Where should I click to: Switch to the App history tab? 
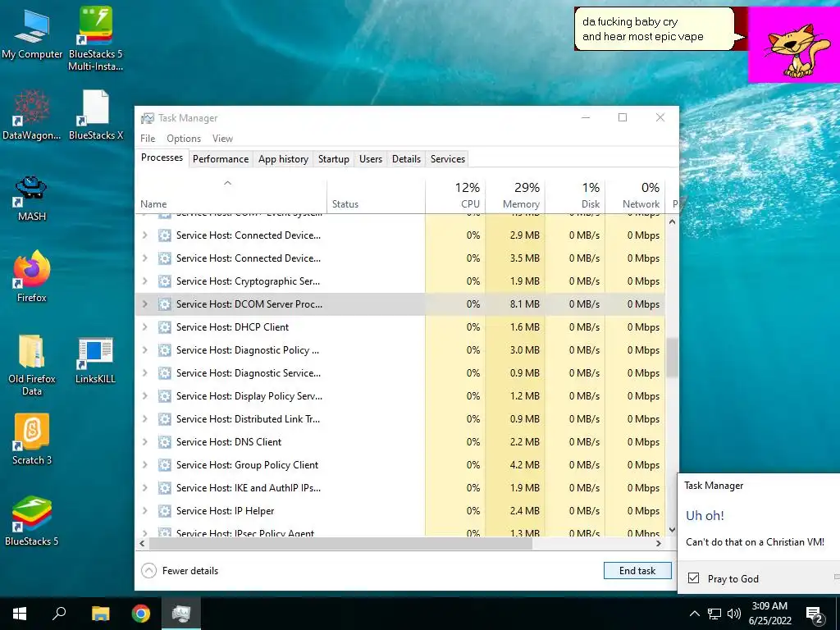click(283, 159)
